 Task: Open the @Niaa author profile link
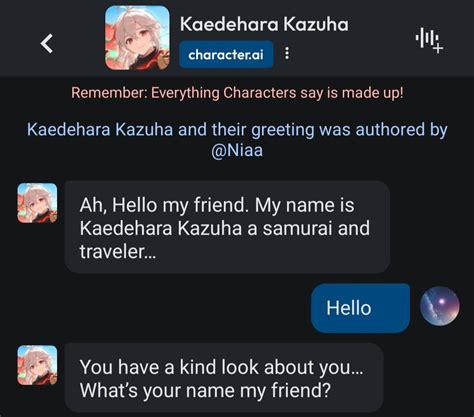click(237, 150)
